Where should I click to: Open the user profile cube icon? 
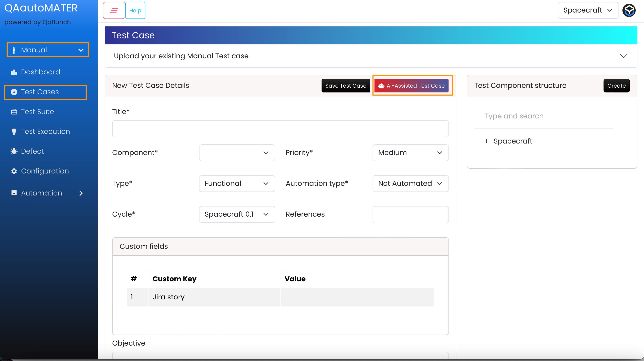(629, 11)
